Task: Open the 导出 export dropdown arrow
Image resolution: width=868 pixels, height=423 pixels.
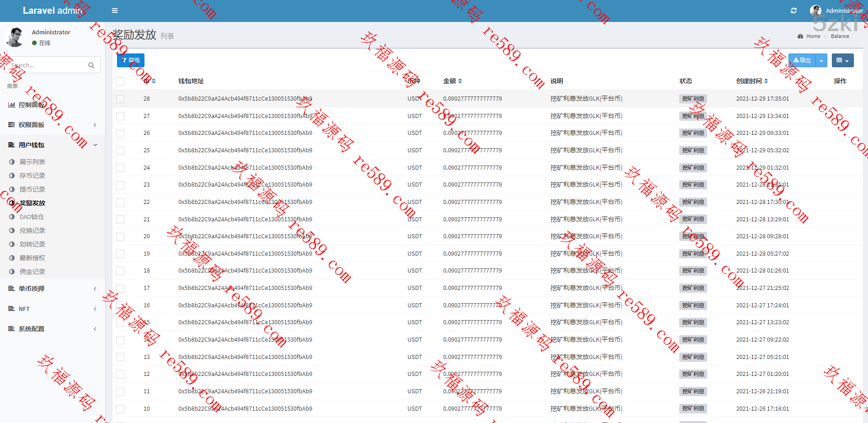Action: (821, 60)
